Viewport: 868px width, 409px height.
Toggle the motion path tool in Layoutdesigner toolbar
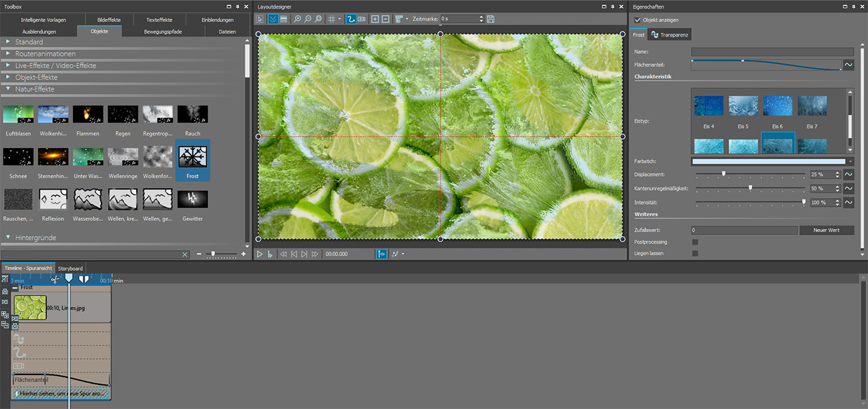(351, 19)
